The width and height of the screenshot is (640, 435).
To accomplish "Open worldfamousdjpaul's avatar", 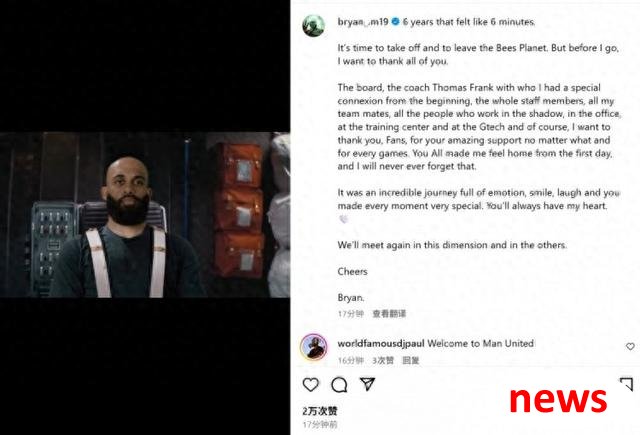I will coord(313,347).
